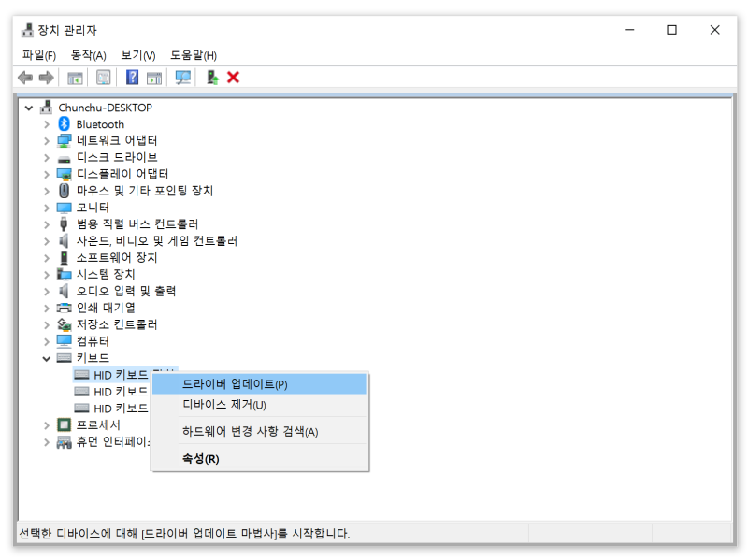The height and width of the screenshot is (560, 748).
Task: Expand the 디스크 드라이브 category
Action: (46, 158)
